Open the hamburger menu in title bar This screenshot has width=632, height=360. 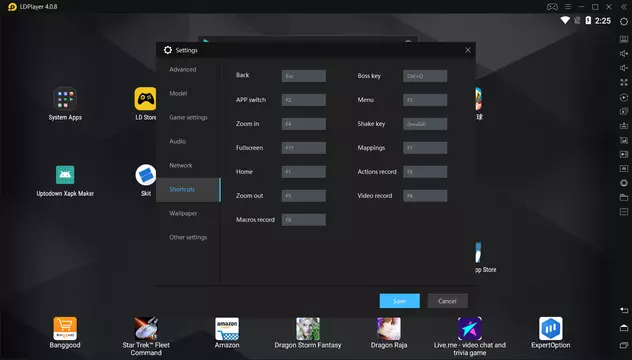pyautogui.click(x=568, y=7)
